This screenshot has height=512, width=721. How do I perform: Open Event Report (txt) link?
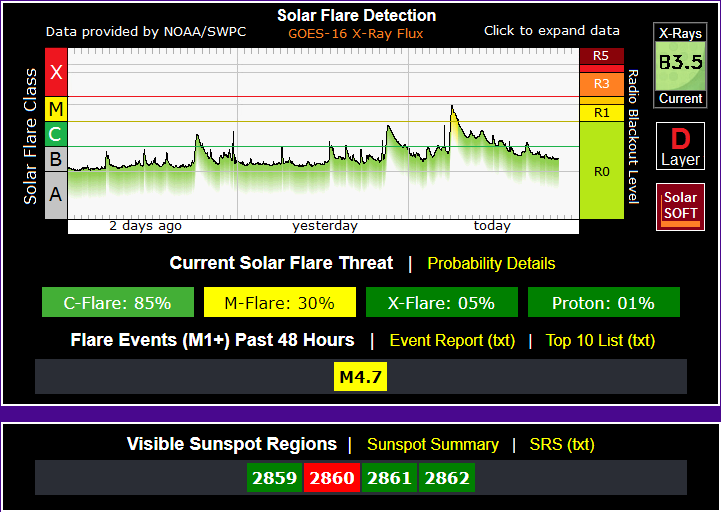[452, 340]
